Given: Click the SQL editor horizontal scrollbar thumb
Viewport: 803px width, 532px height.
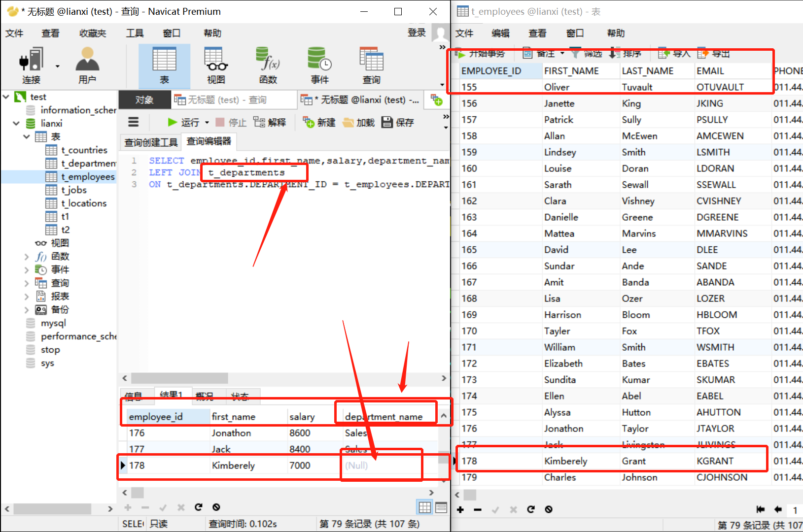Looking at the screenshot, I should (x=179, y=378).
